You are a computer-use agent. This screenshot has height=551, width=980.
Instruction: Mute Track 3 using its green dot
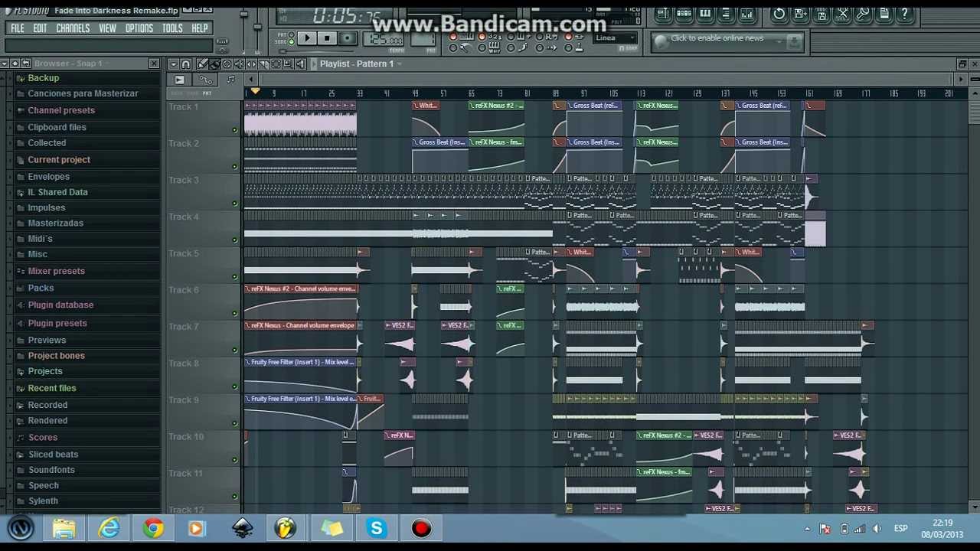(x=235, y=204)
